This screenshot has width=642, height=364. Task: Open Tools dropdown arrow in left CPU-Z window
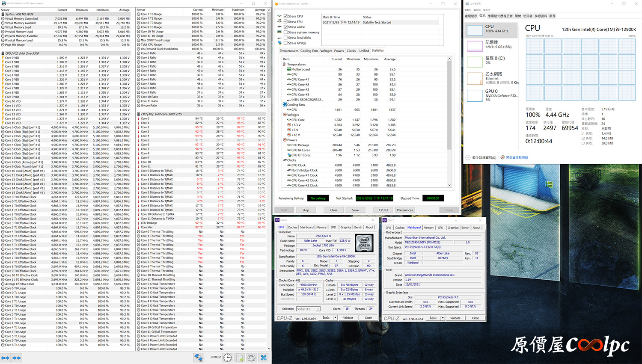(336, 318)
